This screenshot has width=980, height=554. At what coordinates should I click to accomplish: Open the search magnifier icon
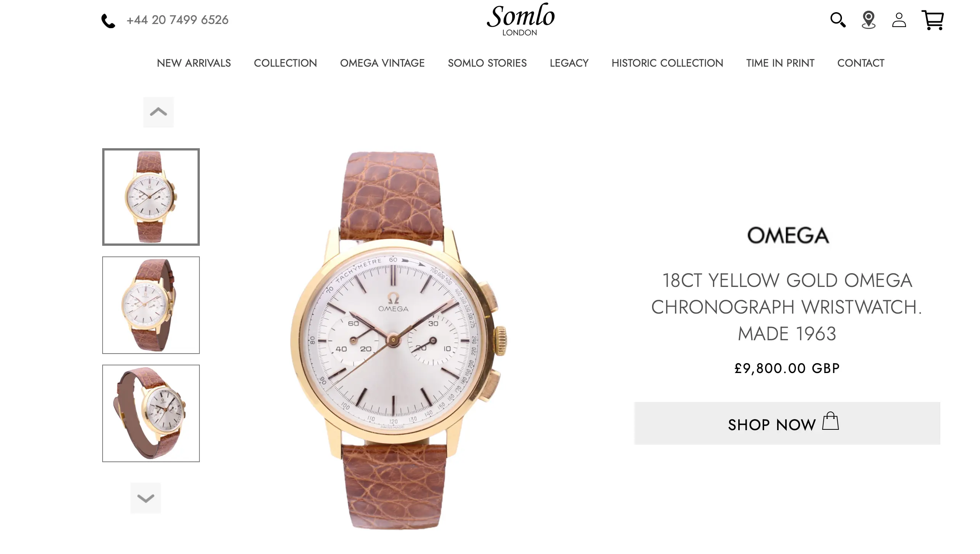tap(838, 20)
